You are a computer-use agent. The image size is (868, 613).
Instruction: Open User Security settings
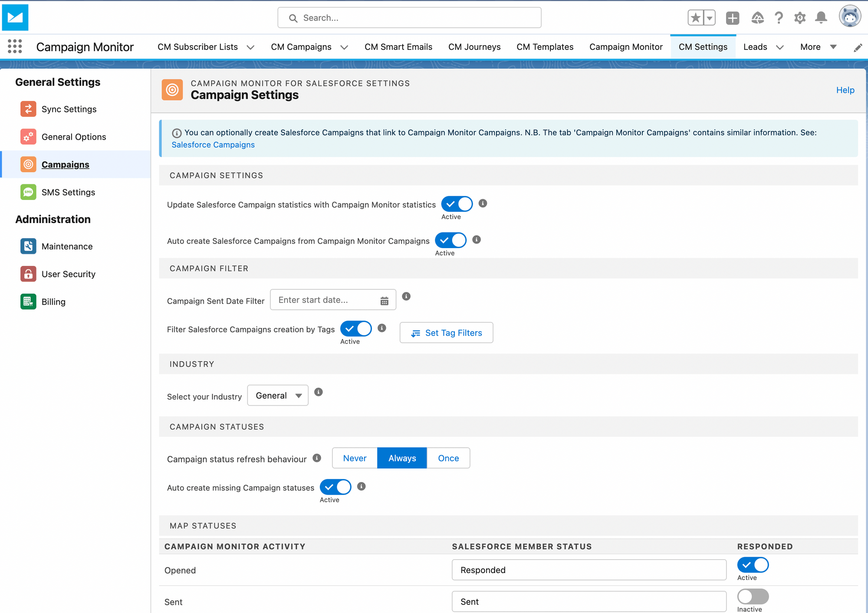pyautogui.click(x=69, y=274)
